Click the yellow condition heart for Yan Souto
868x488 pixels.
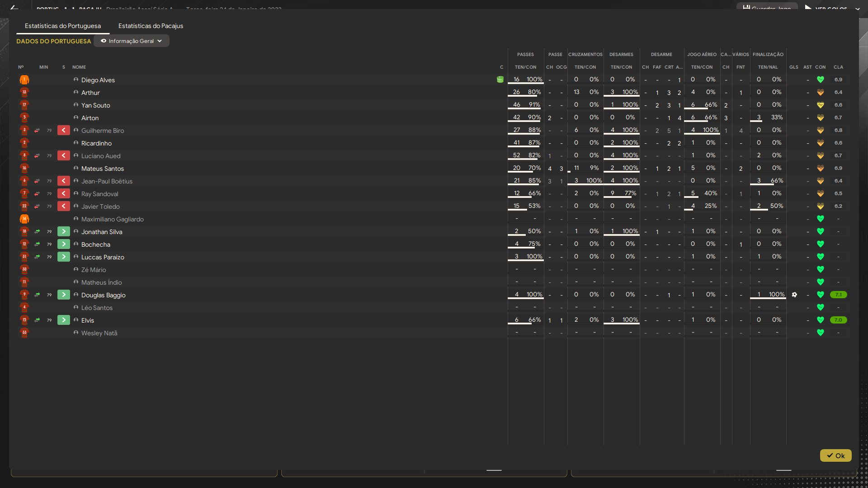click(821, 105)
